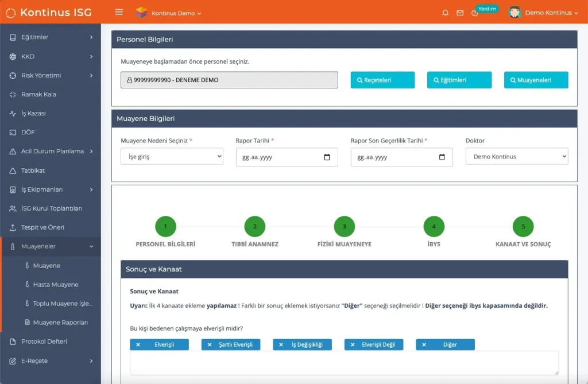Screen dimensions: 588x384
Task: Go to step 5 Kanaat ve Sonuç
Action: (x=523, y=227)
